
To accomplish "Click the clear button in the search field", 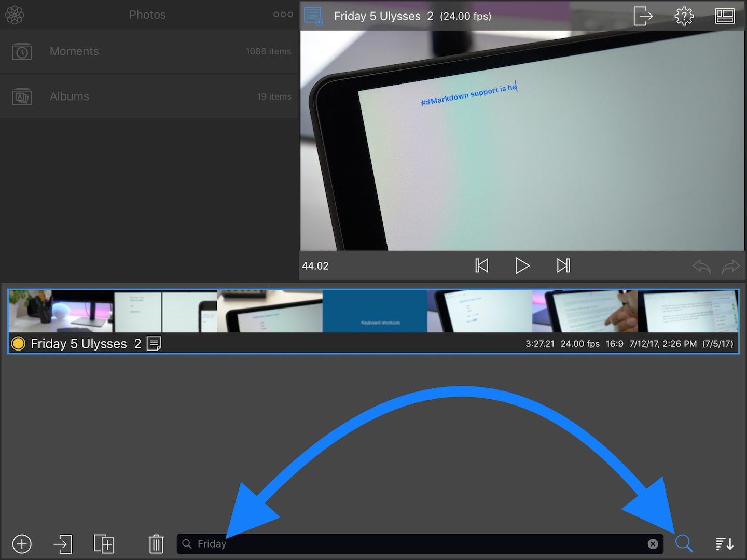I will 653,544.
